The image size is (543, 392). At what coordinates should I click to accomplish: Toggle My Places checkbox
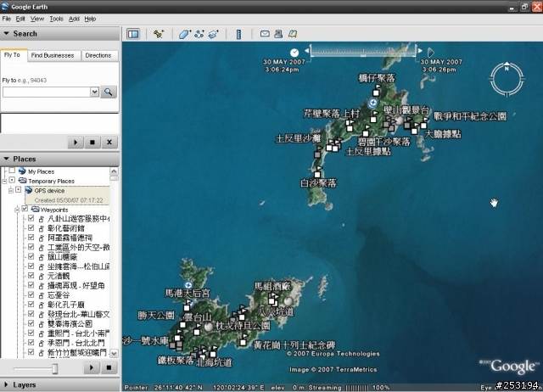point(12,171)
